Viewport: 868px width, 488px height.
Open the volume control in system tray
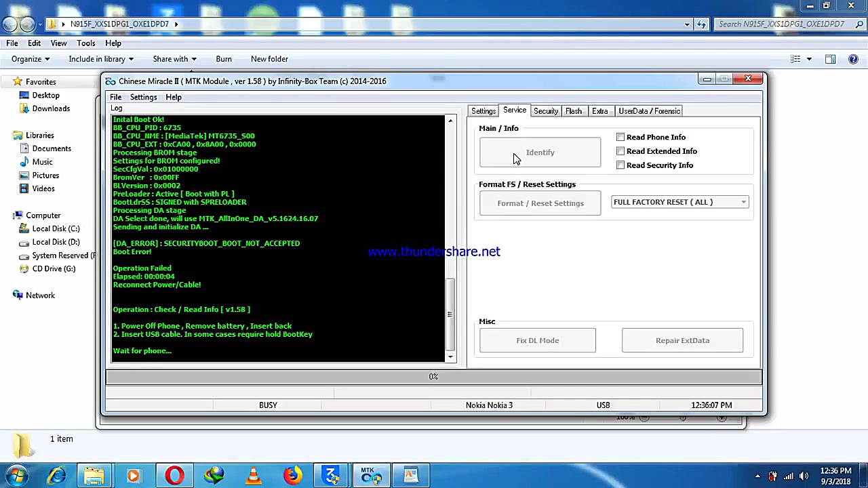[804, 476]
